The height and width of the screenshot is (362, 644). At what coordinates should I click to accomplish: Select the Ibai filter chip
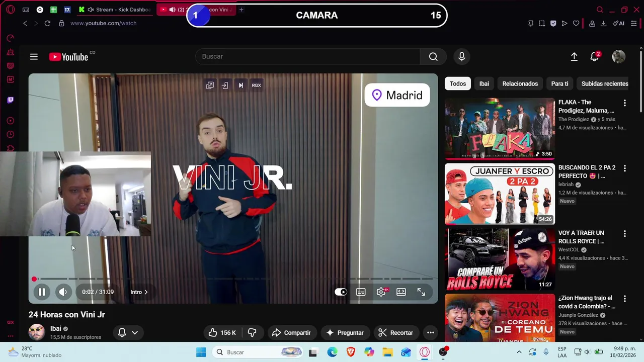[x=484, y=83]
